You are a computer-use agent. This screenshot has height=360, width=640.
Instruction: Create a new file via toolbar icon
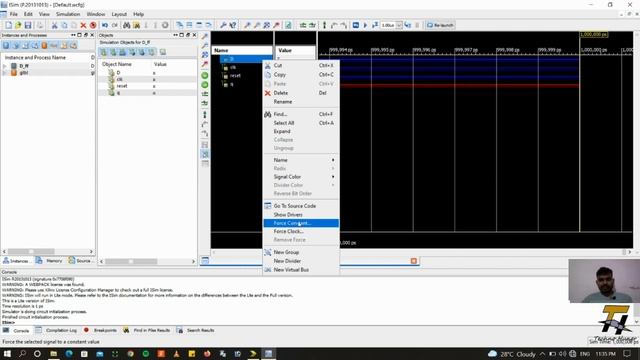[8, 25]
